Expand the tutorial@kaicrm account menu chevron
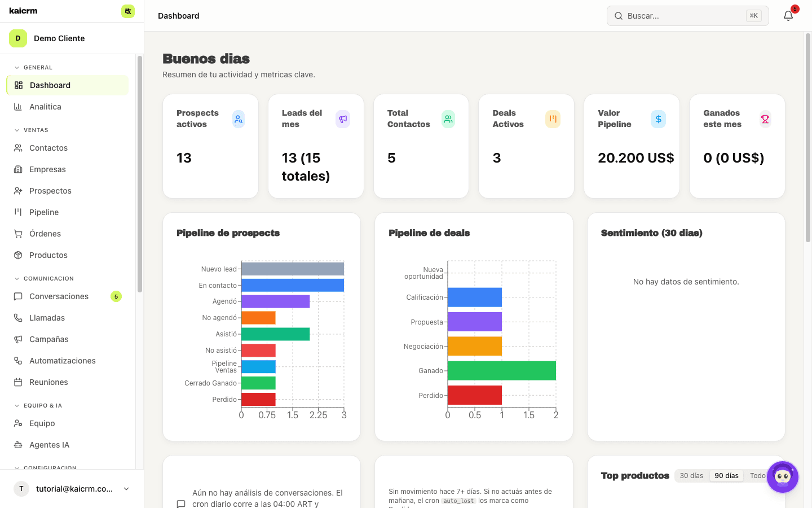 (126, 489)
